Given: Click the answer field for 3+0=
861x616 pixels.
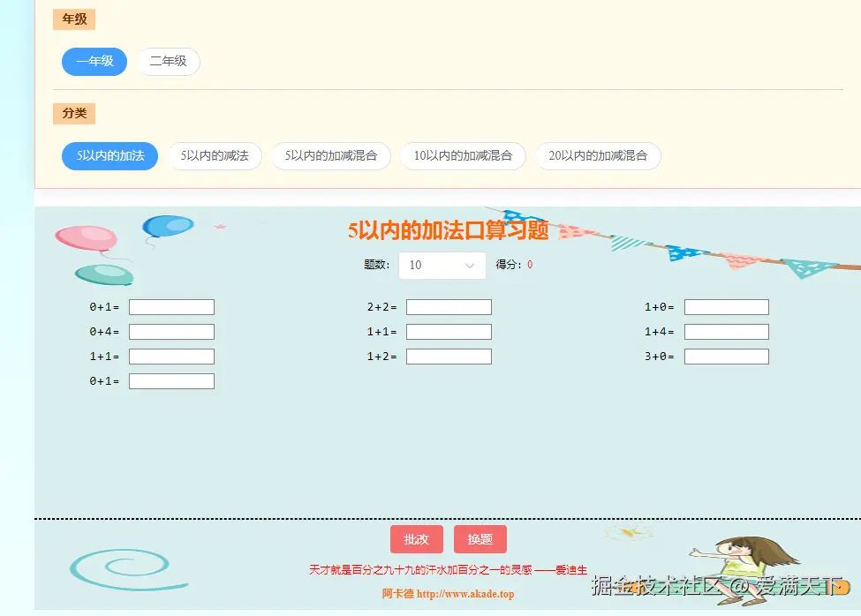Looking at the screenshot, I should click(x=727, y=356).
